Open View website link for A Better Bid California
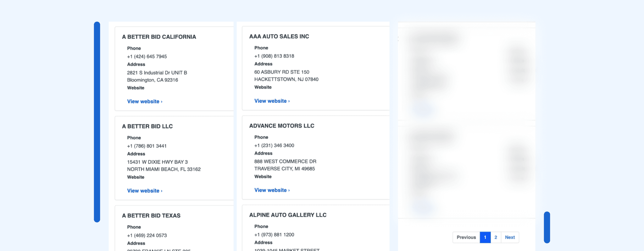Image resolution: width=644 pixels, height=251 pixels. [x=145, y=101]
